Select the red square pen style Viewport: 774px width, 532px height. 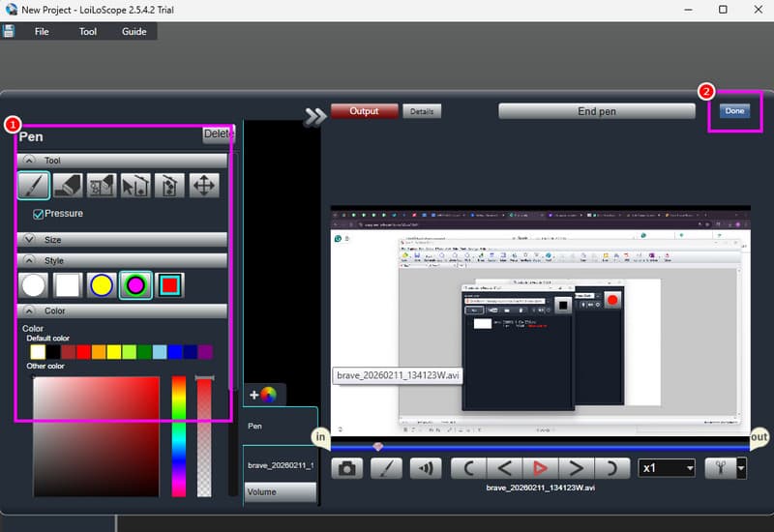coord(169,285)
